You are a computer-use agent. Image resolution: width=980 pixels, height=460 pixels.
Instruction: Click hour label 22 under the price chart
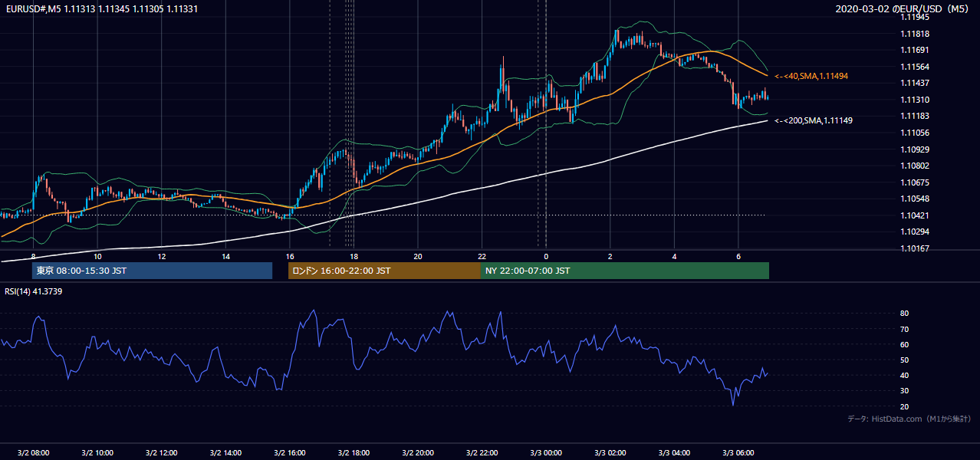click(x=482, y=256)
